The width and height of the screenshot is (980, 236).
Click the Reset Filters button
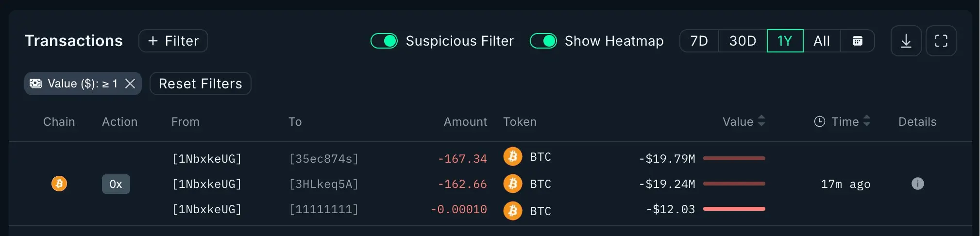(200, 84)
